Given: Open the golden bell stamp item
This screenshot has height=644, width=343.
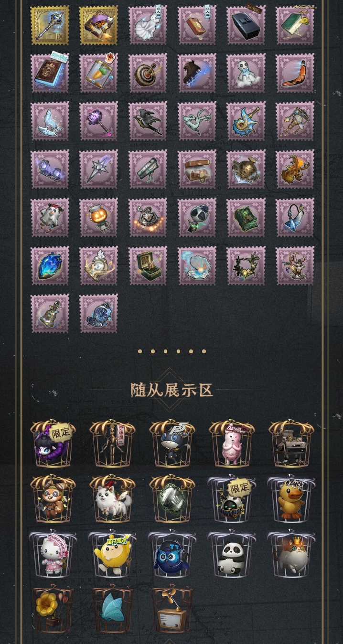Looking at the screenshot, I should [50, 313].
